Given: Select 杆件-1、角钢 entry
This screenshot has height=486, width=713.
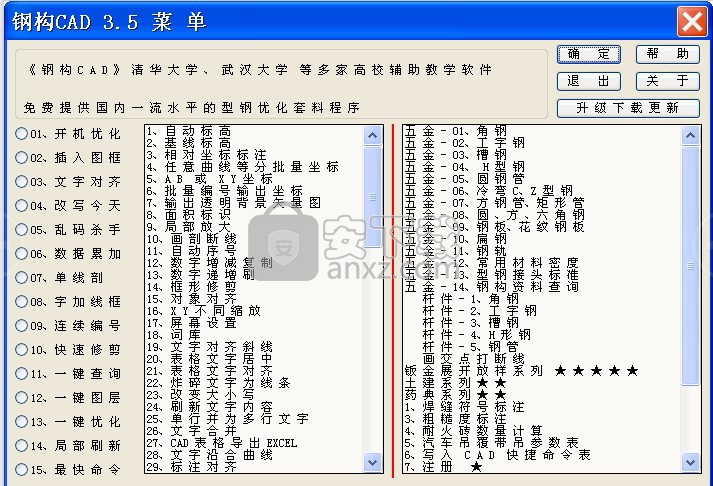Looking at the screenshot, I should point(471,299).
